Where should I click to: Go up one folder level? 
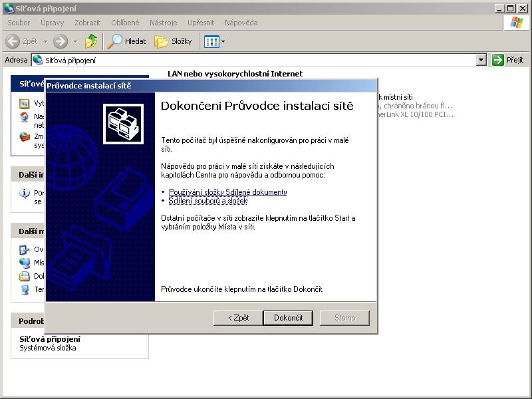(x=91, y=41)
